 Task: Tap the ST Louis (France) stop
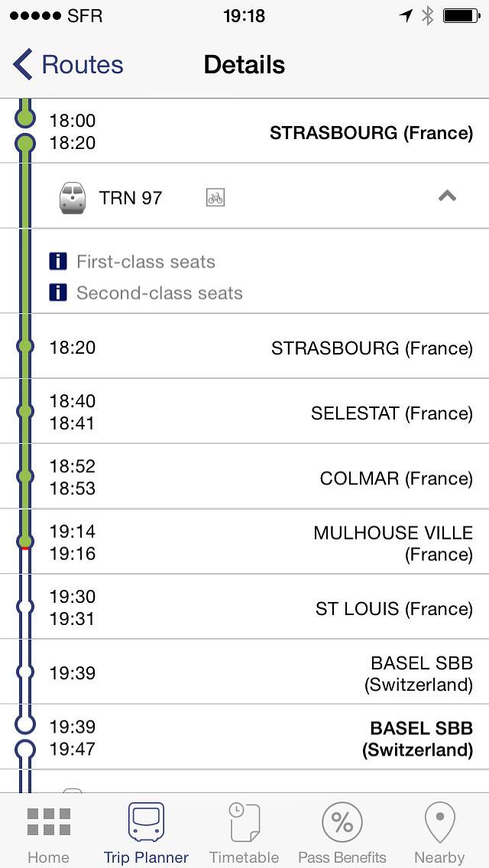pos(393,609)
